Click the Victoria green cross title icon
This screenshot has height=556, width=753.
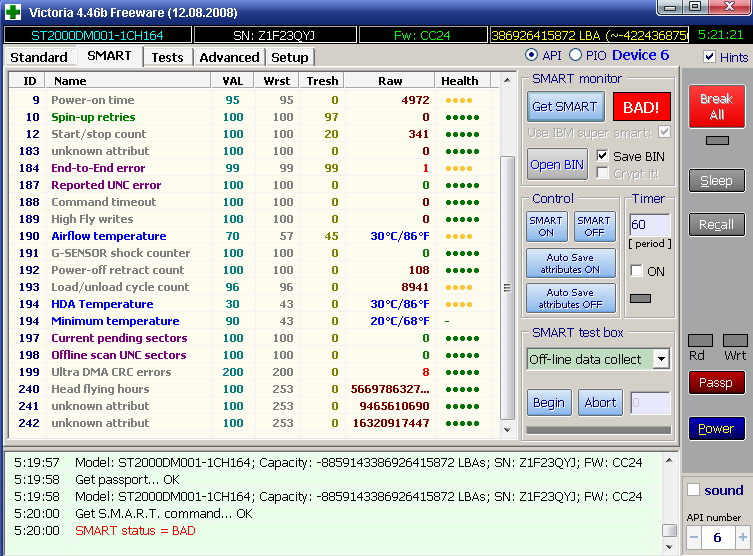(14, 11)
